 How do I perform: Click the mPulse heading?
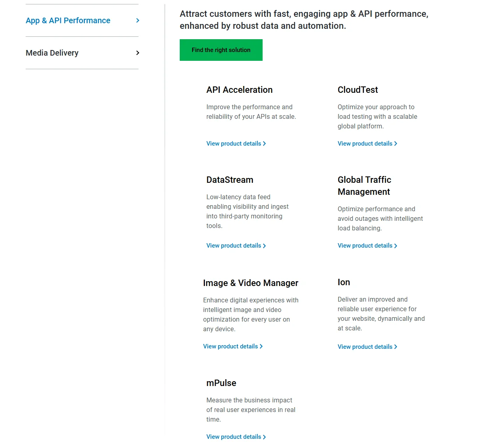[221, 383]
